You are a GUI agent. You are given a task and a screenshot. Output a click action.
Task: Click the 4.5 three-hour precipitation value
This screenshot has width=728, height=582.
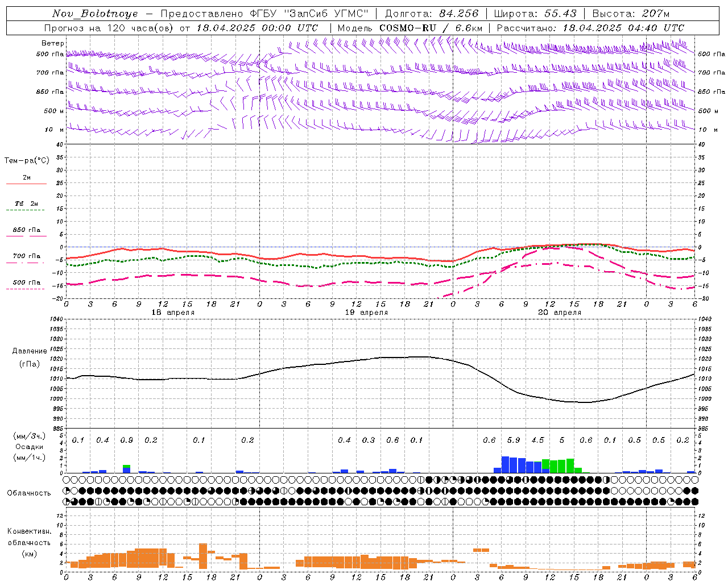[537, 440]
